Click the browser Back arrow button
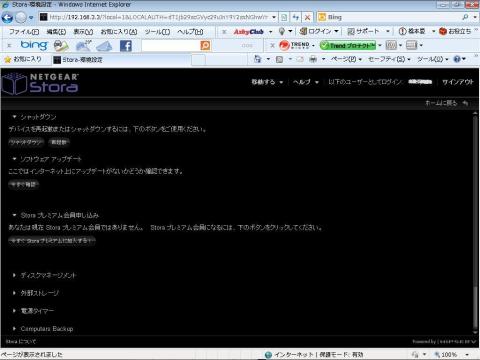Image resolution: width=480 pixels, height=360 pixels. pyautogui.click(x=8, y=17)
